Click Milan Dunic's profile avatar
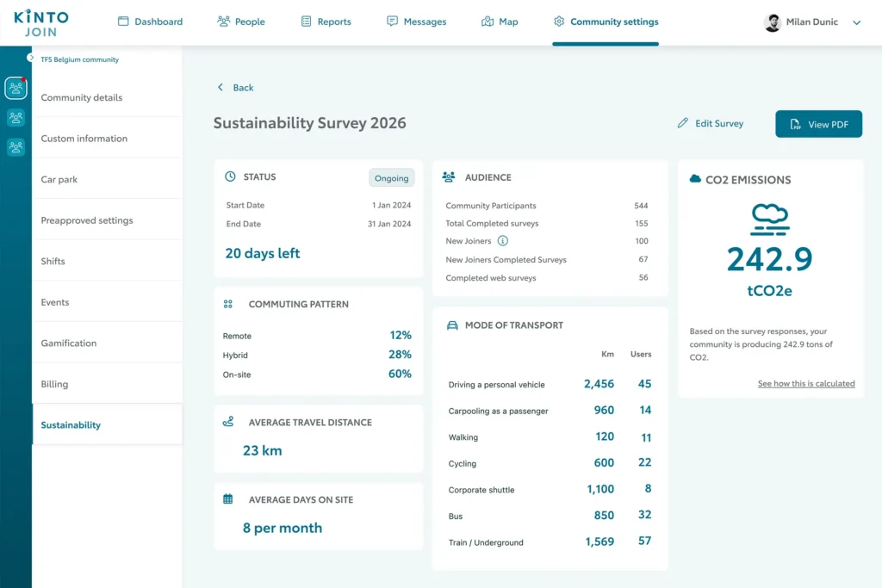 point(773,22)
